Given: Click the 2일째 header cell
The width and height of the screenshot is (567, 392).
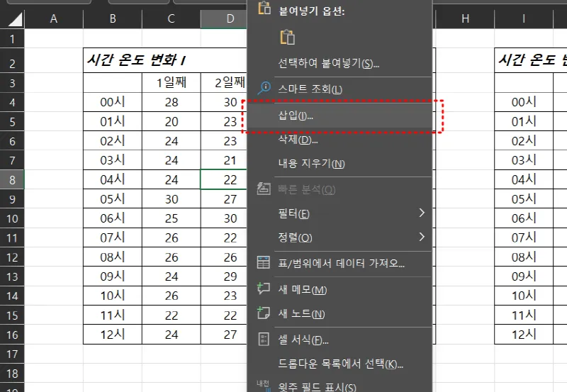Looking at the screenshot, I should [x=224, y=83].
